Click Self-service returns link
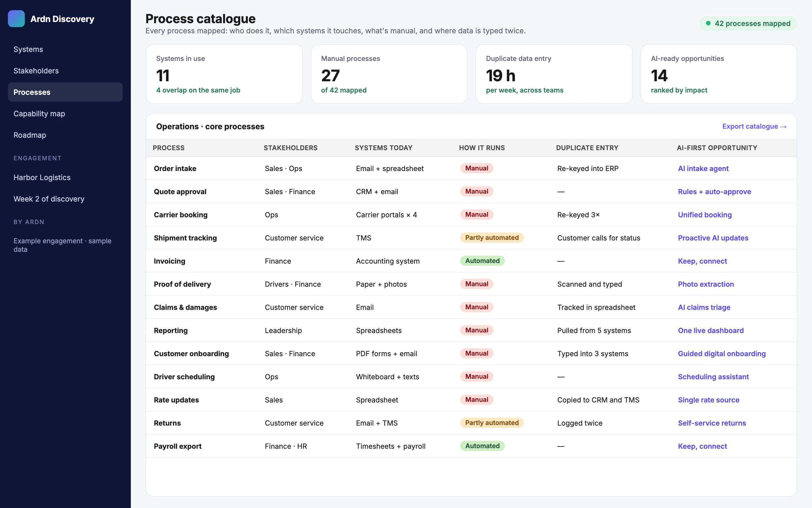The height and width of the screenshot is (508, 812). pyautogui.click(x=712, y=423)
